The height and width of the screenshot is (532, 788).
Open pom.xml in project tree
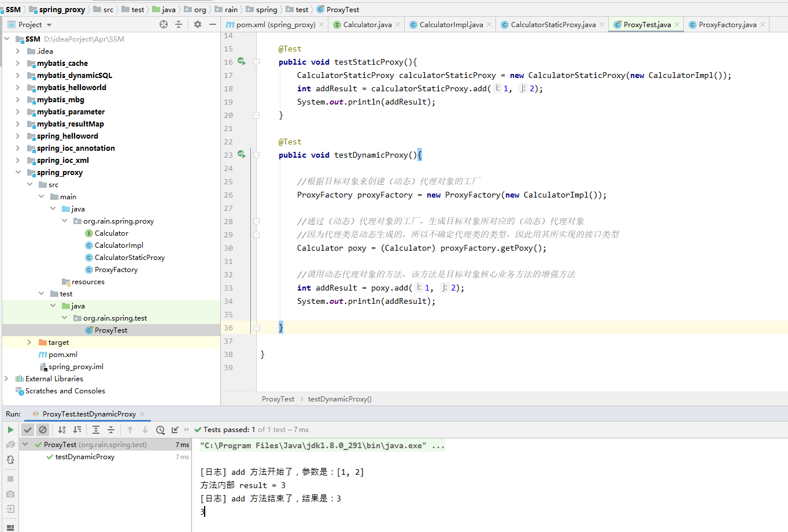58,355
